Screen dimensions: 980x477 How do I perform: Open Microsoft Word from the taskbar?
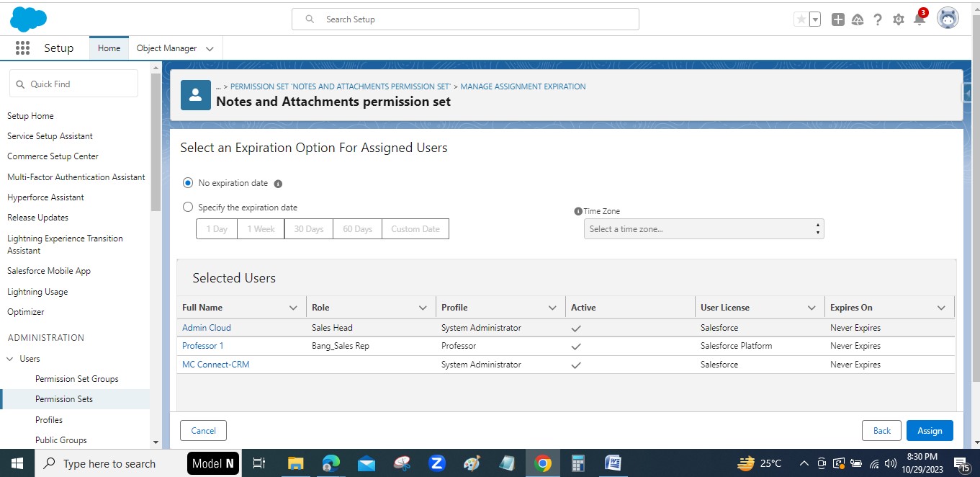coord(613,463)
